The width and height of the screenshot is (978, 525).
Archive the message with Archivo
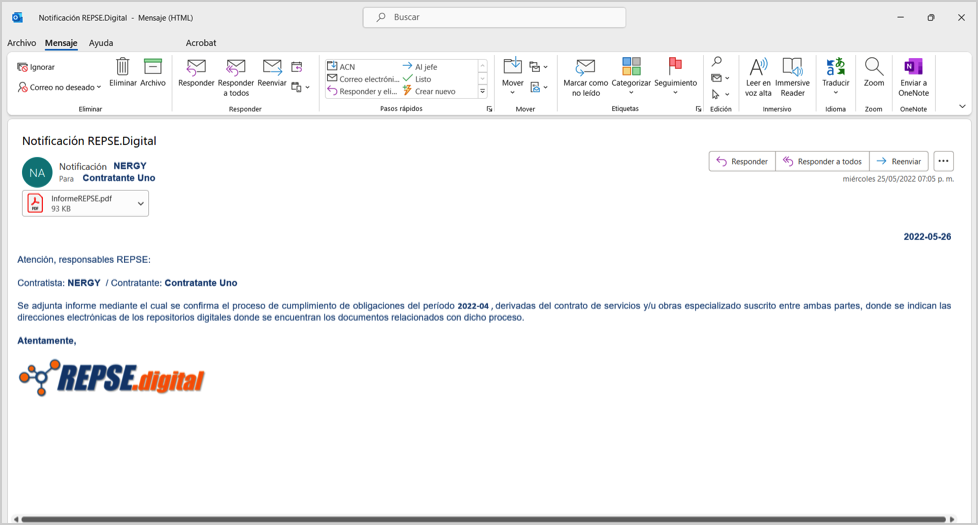tap(153, 72)
